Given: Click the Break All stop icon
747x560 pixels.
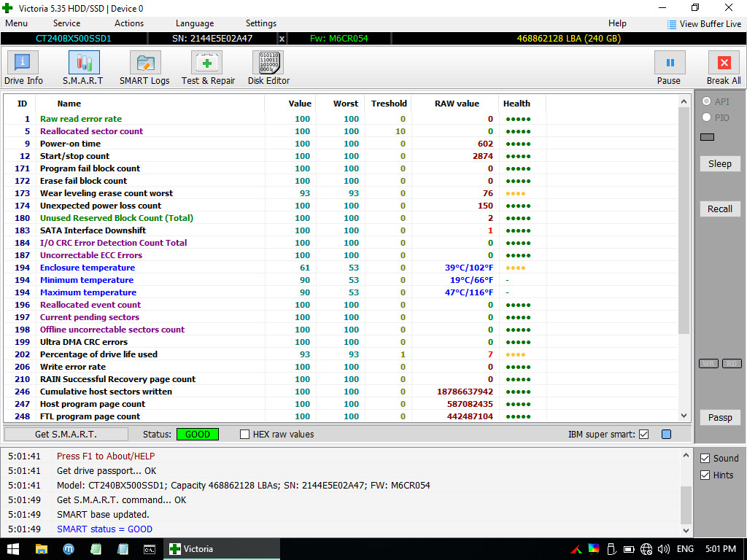Looking at the screenshot, I should click(724, 63).
